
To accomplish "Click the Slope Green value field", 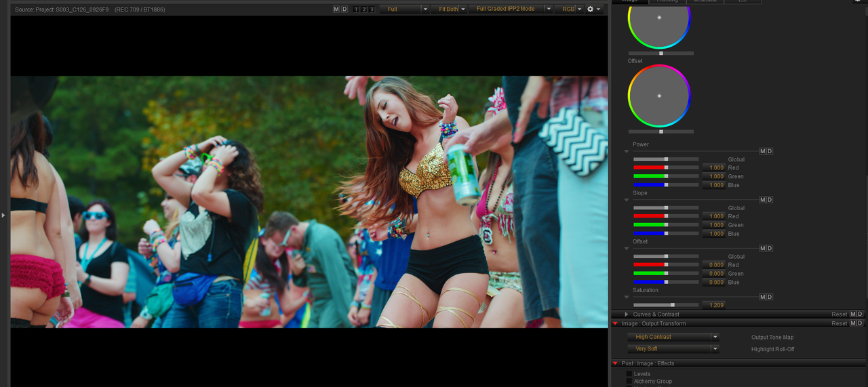I will [x=713, y=226].
